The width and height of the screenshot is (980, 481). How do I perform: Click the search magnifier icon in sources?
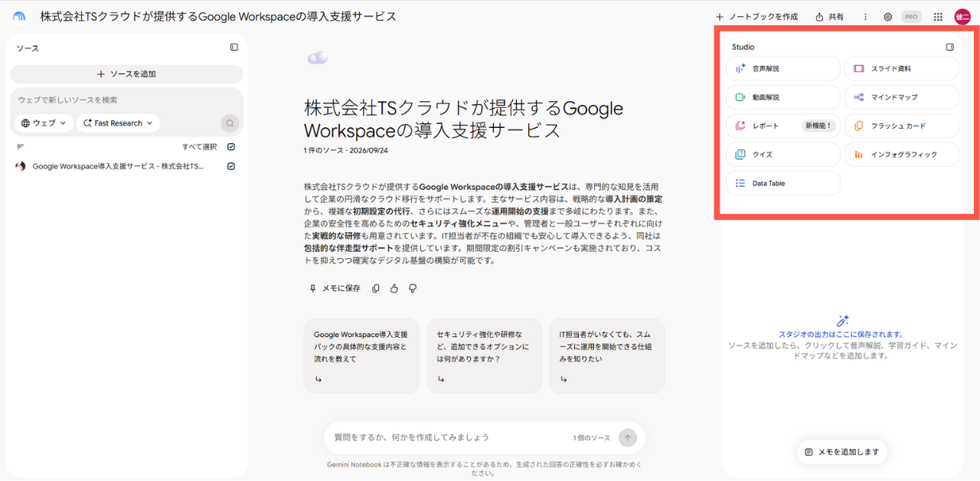click(x=230, y=123)
